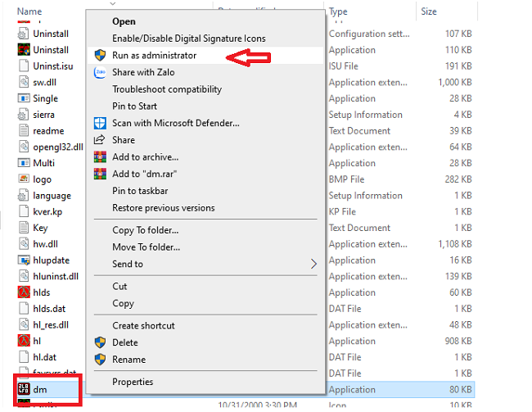Select the hlds.dat file name

pos(49,309)
